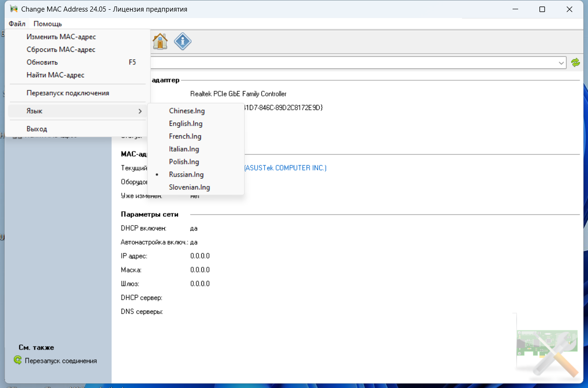This screenshot has width=588, height=388.
Task: Click the DHCP сервер label
Action: [142, 298]
